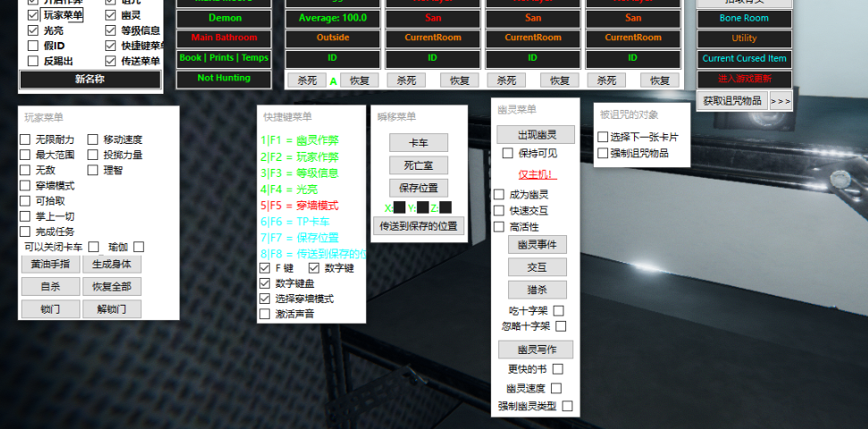
Task: Enable the 可以关闭卡车 checkbox
Action: point(94,247)
